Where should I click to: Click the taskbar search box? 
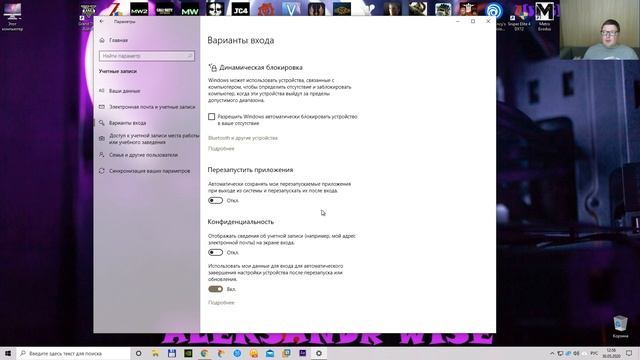pyautogui.click(x=73, y=353)
